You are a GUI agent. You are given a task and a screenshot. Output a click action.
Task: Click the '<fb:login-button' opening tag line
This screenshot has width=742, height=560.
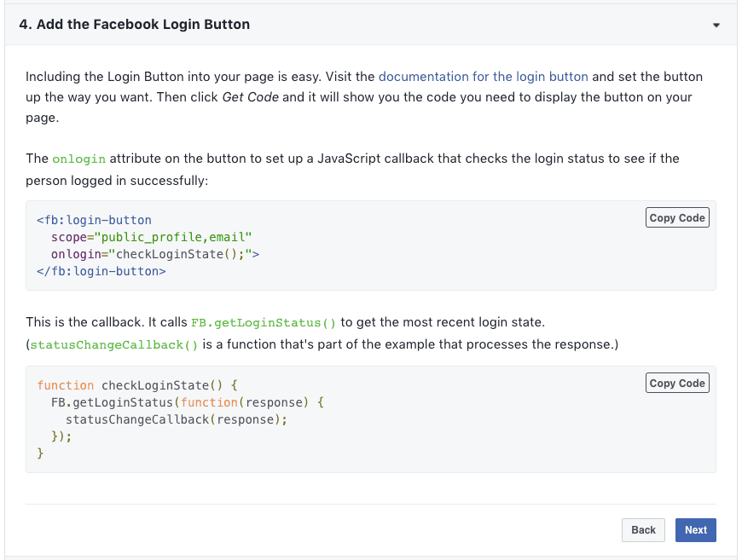pos(94,220)
